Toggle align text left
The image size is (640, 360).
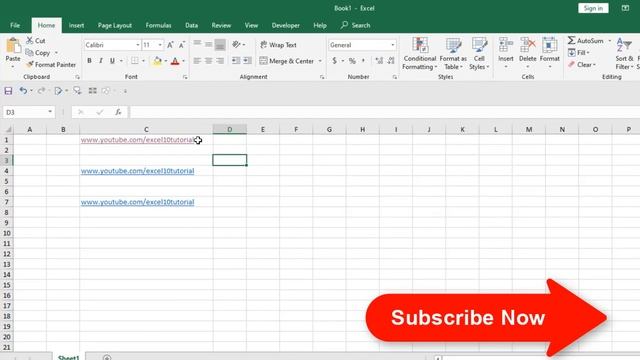pyautogui.click(x=197, y=61)
